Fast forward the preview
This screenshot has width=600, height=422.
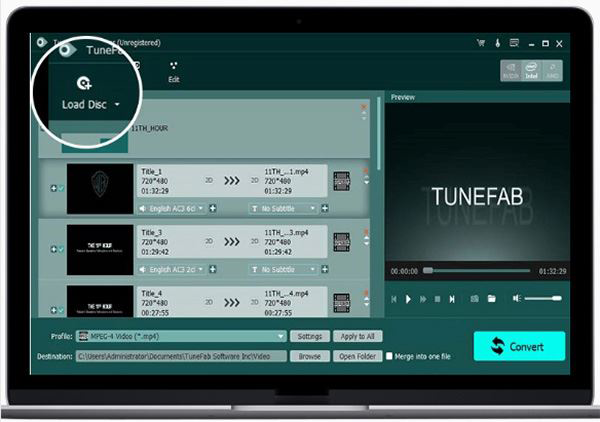(423, 299)
